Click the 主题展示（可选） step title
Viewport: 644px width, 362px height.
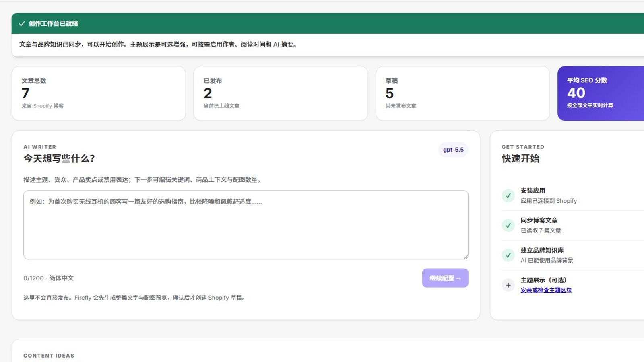[x=543, y=280]
